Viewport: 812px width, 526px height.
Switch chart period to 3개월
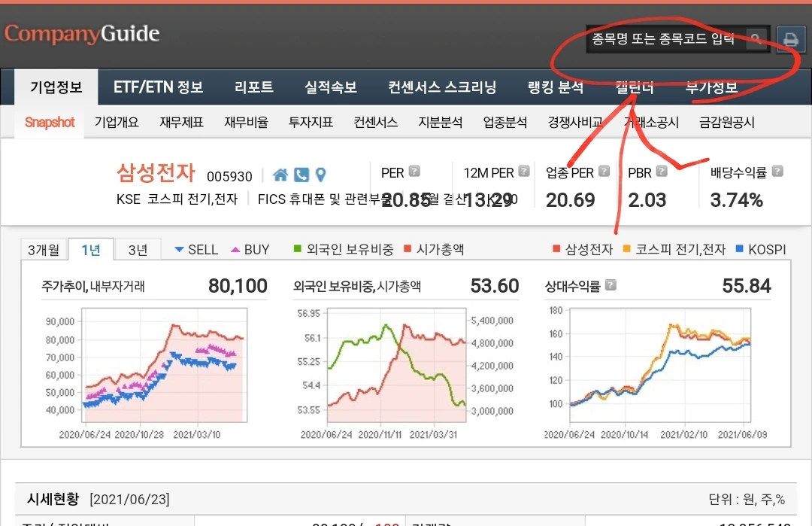point(44,250)
